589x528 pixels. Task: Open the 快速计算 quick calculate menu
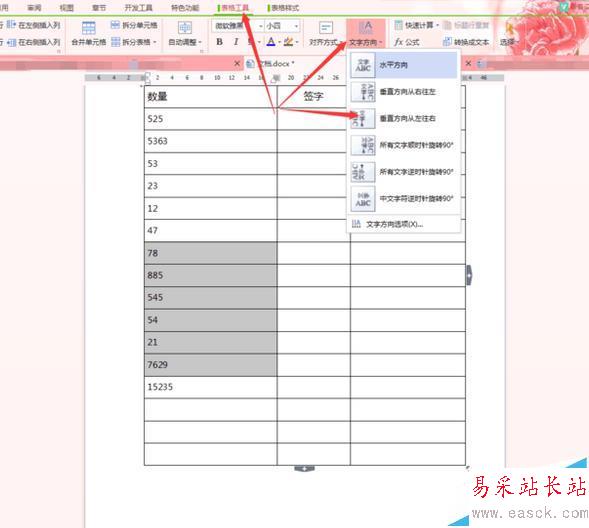[417, 25]
